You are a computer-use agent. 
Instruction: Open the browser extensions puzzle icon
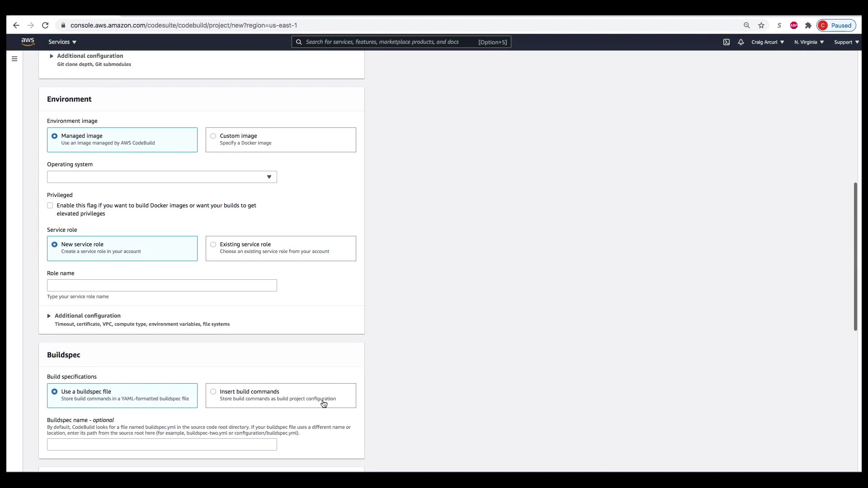click(808, 25)
